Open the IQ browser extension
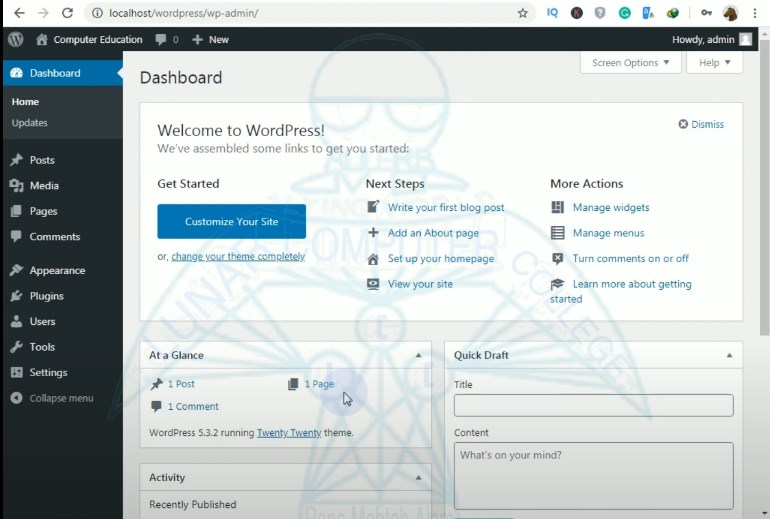Viewport: 770px width, 519px height. point(552,13)
